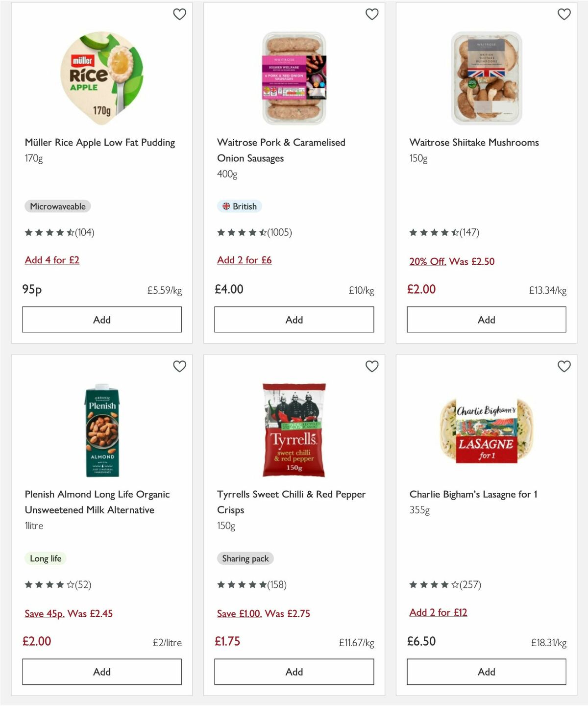Add Plenish Almond milk to basket
This screenshot has width=588, height=706.
coord(101,672)
